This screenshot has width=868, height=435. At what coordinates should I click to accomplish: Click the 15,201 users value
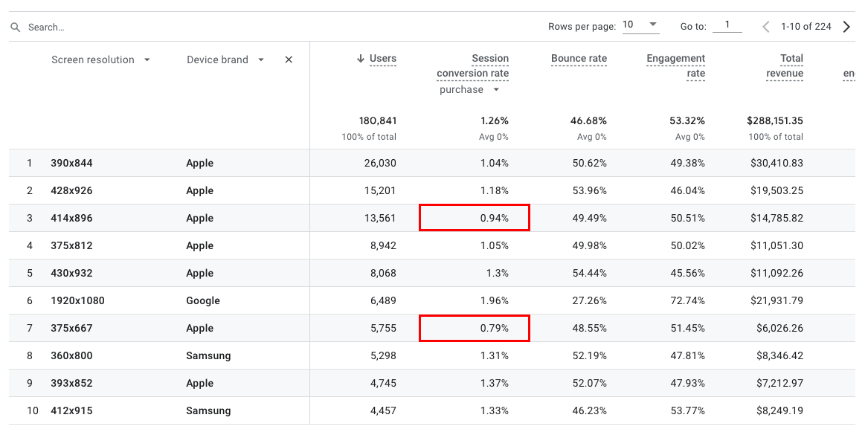click(380, 191)
